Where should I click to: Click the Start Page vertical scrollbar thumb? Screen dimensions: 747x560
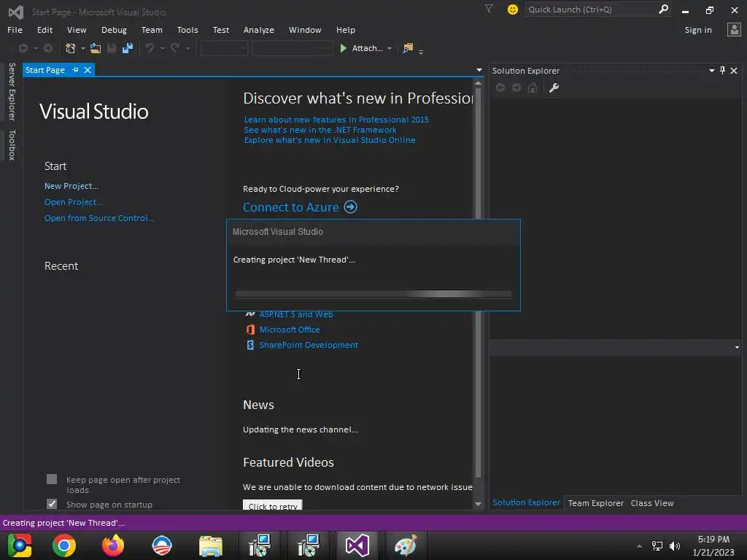478,284
